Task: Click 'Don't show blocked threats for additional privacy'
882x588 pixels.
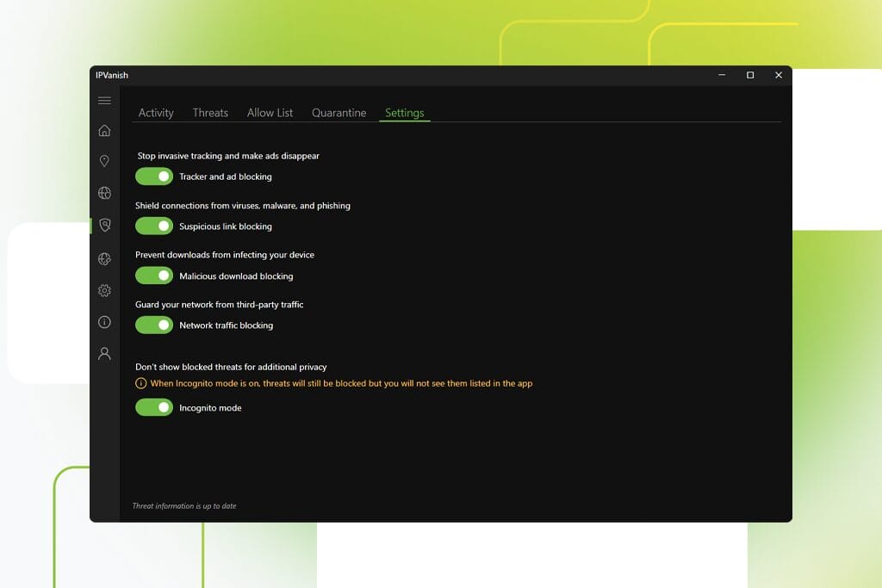Action: pyautogui.click(x=231, y=367)
